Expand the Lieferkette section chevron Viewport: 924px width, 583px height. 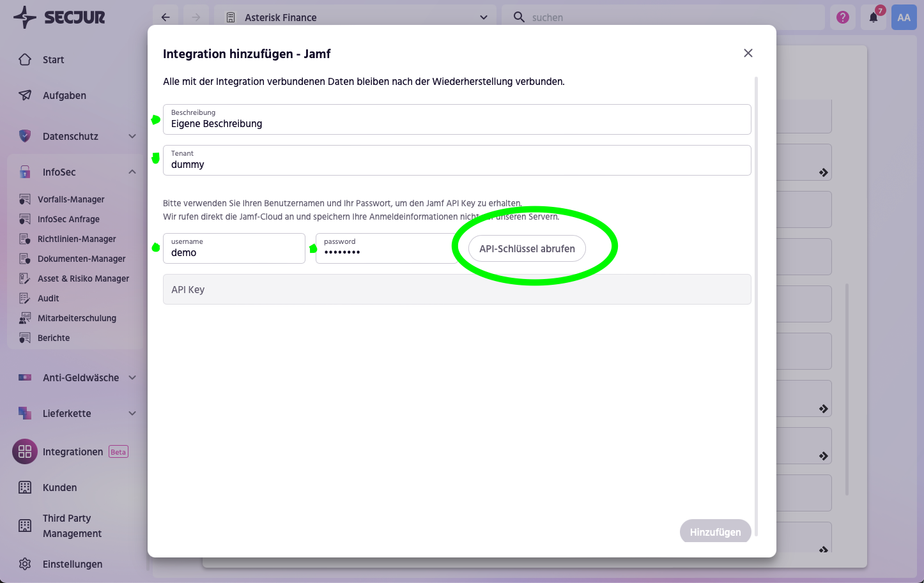132,413
